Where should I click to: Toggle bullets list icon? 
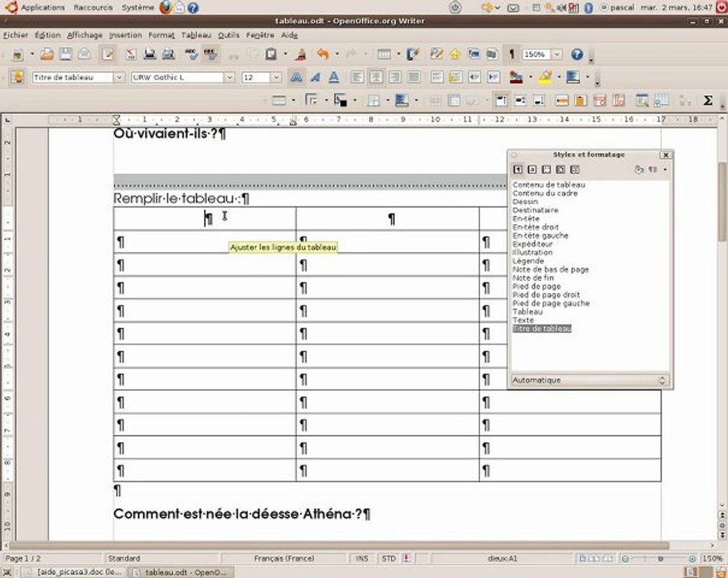click(455, 77)
